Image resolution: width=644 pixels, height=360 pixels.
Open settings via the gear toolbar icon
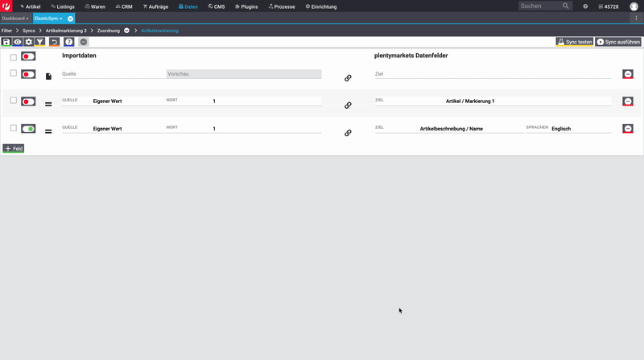coord(29,42)
